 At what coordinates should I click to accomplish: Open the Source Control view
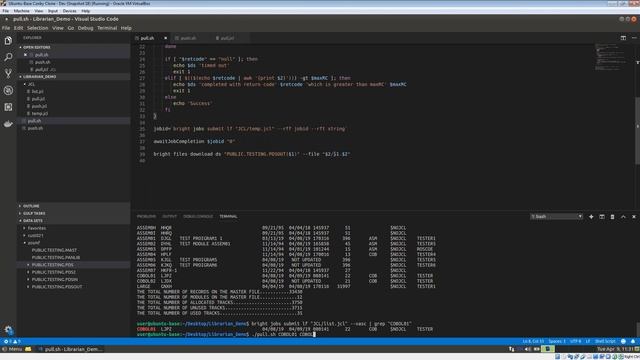(x=8, y=73)
